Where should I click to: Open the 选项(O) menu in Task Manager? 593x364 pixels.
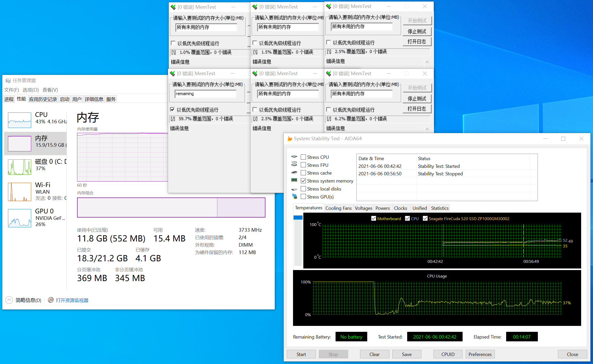point(30,90)
